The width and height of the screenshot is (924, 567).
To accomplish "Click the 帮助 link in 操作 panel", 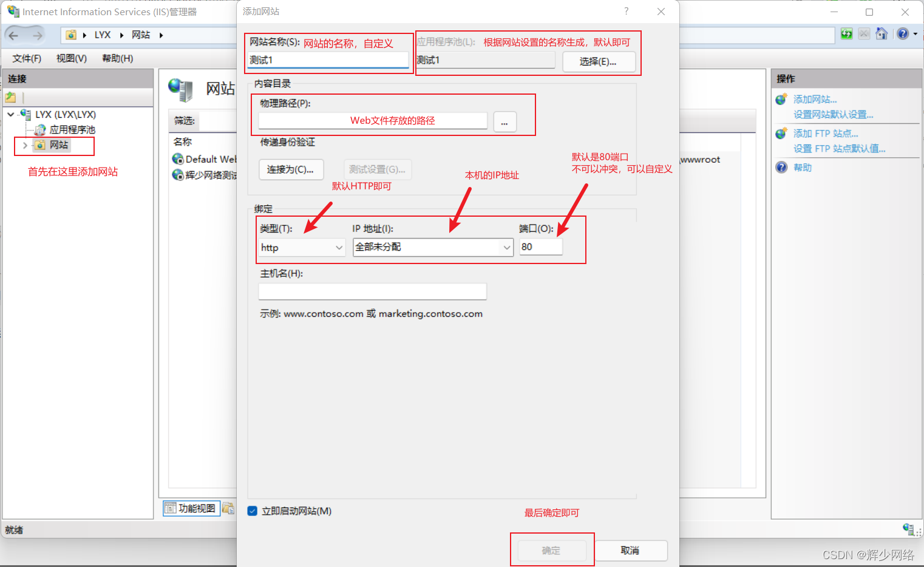I will (x=803, y=167).
